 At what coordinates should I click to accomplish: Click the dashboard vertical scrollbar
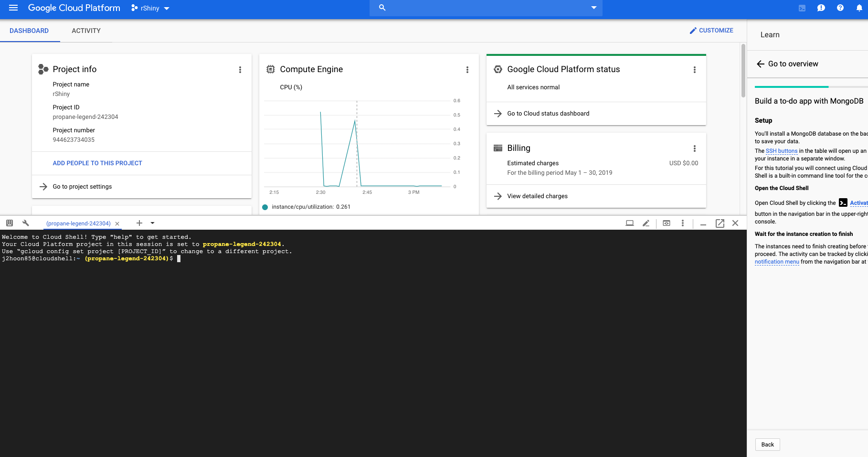tap(743, 71)
